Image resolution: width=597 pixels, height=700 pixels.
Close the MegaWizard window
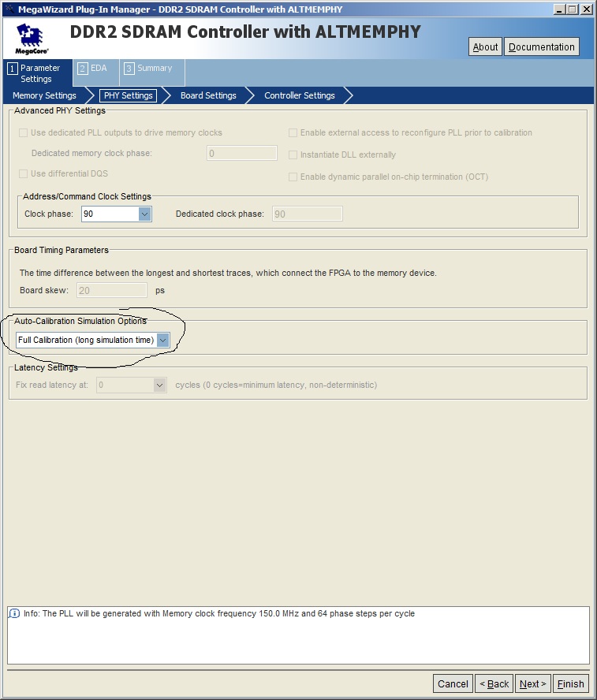pos(586,9)
